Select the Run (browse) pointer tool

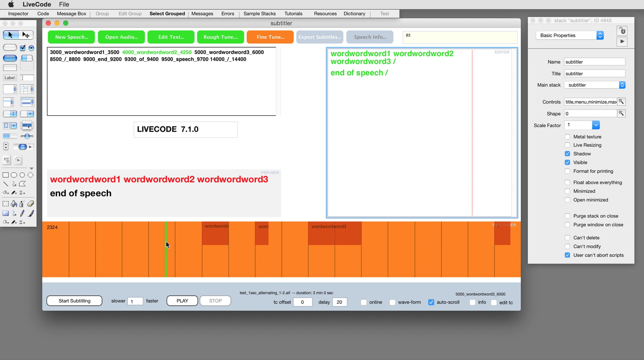[10, 35]
